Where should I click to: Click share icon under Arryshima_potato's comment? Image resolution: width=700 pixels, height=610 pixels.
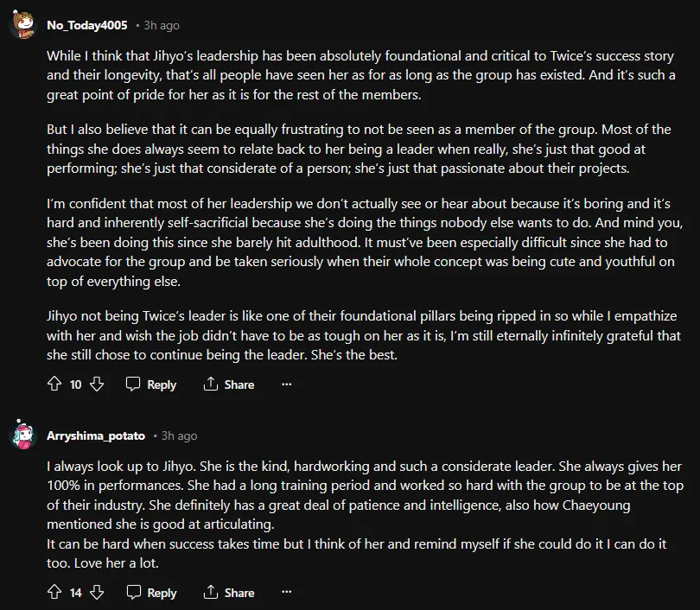pyautogui.click(x=210, y=593)
